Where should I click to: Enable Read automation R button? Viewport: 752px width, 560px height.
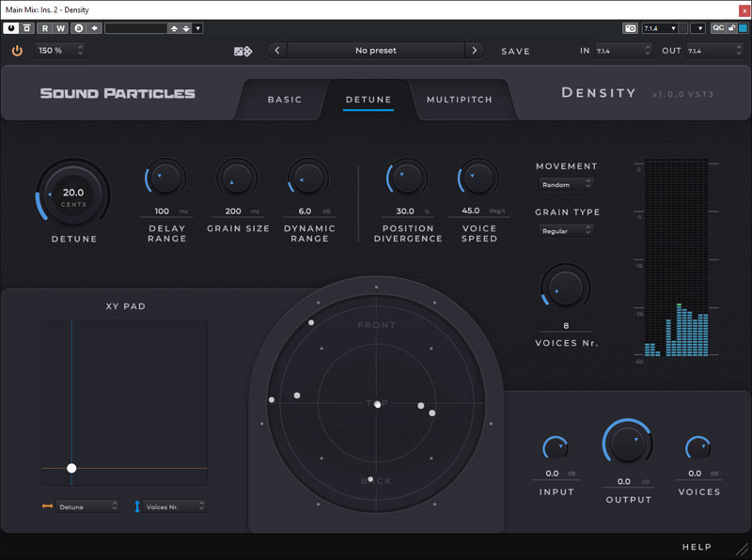pyautogui.click(x=44, y=28)
